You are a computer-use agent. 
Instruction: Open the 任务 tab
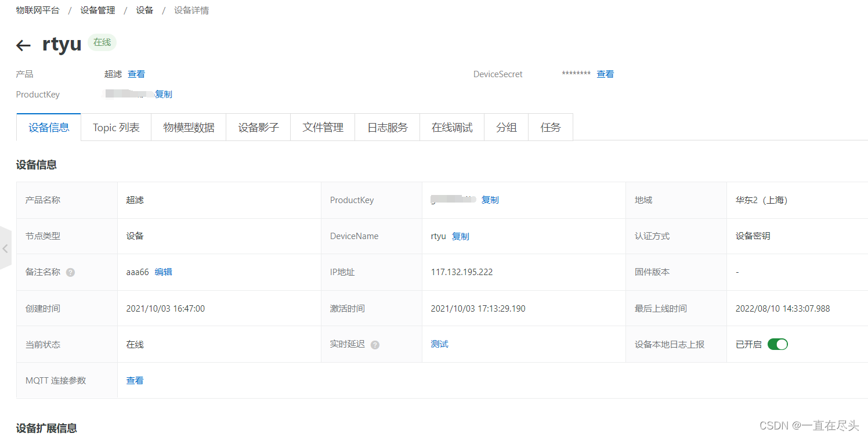[x=551, y=127]
